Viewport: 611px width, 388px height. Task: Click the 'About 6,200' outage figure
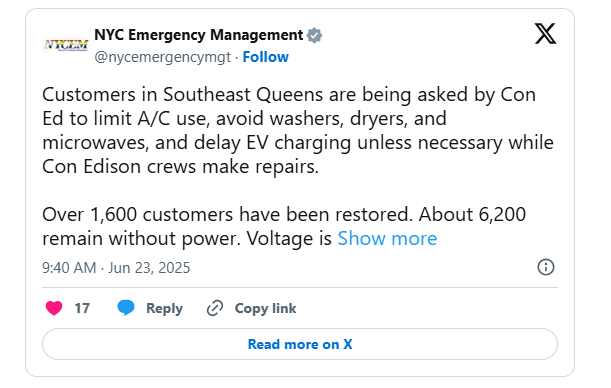point(472,214)
